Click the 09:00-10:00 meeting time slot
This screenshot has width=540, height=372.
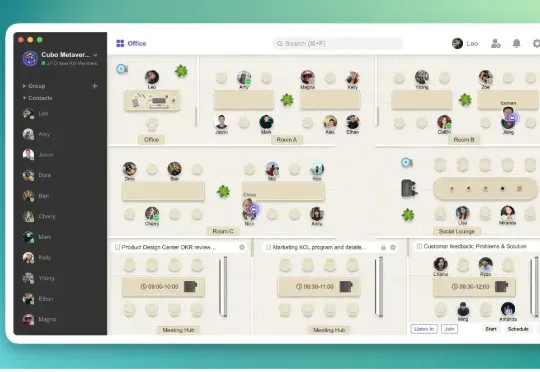159,287
